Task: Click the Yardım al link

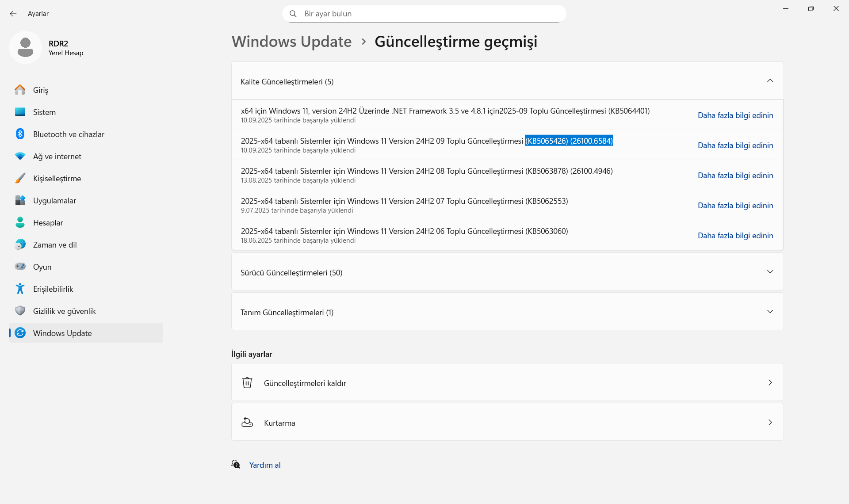Action: (x=264, y=465)
